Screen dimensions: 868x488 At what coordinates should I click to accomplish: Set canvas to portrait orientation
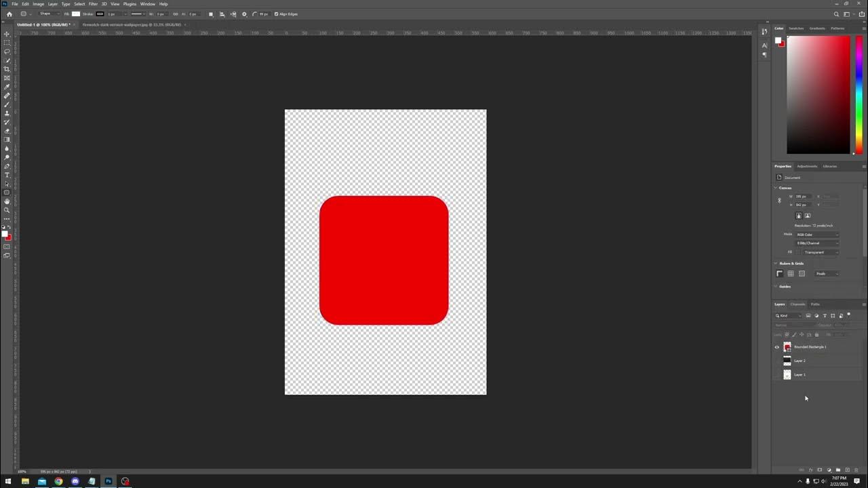(x=798, y=216)
